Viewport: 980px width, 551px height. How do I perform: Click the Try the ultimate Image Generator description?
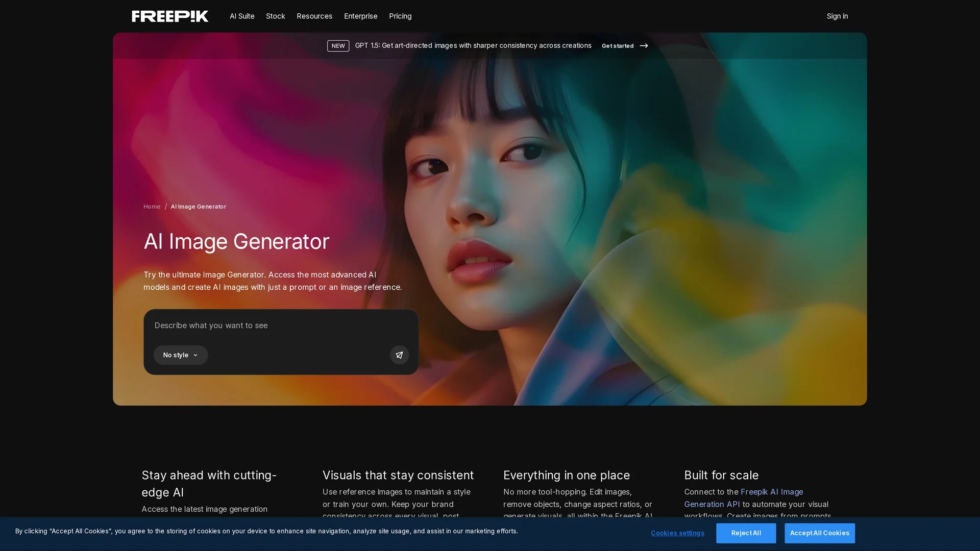pos(273,281)
